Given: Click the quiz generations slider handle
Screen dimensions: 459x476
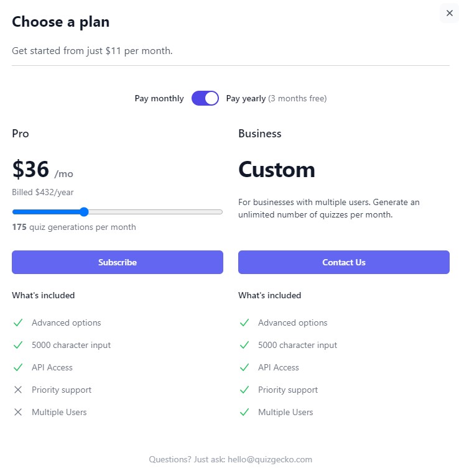Looking at the screenshot, I should (84, 212).
